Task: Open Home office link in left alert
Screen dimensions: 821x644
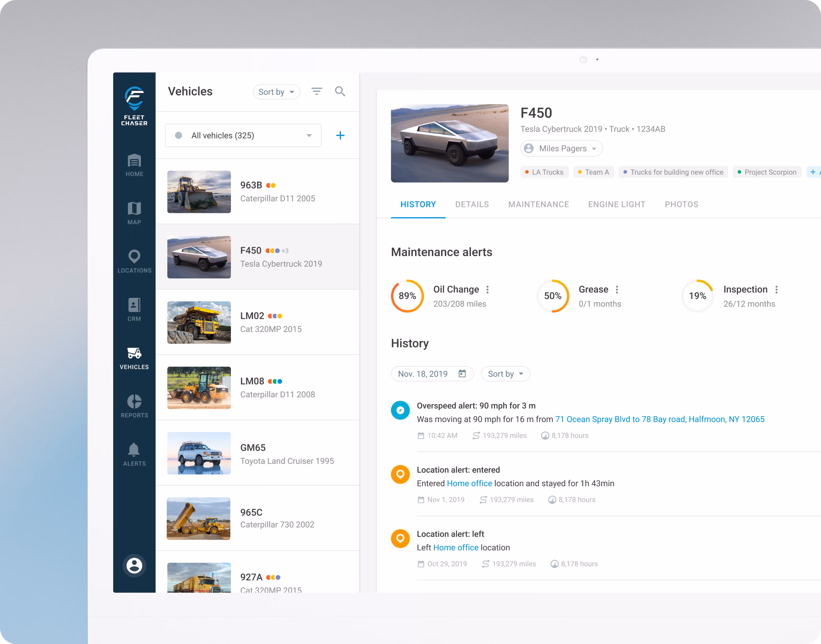Action: point(456,547)
